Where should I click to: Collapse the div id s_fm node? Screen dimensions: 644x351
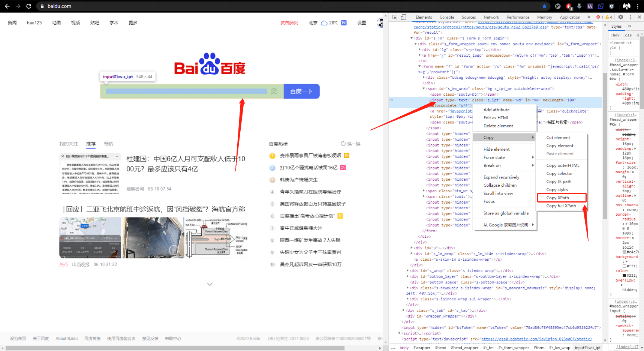[x=411, y=38]
